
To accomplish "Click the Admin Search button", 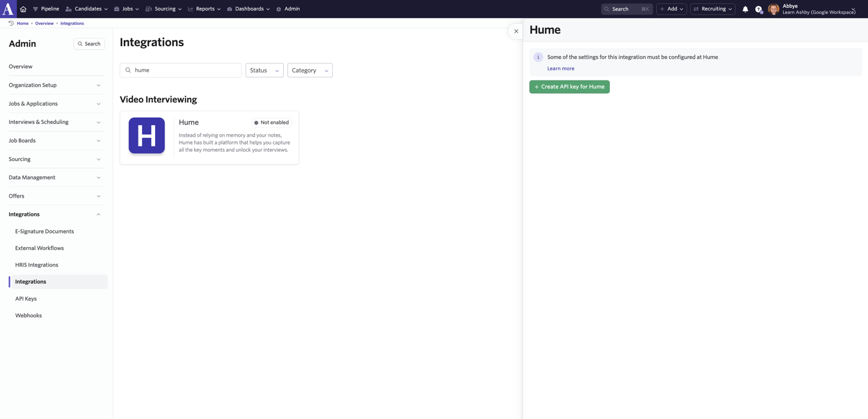I will [89, 44].
